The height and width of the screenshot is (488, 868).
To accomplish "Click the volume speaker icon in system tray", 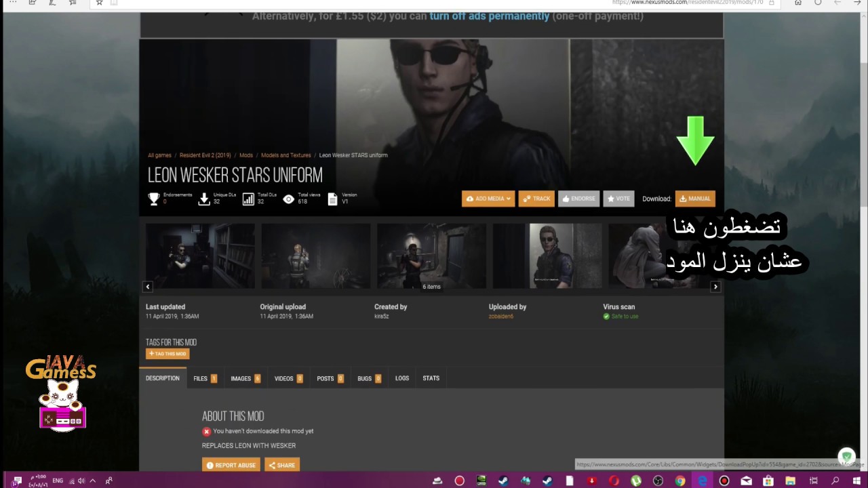I will 81,481.
